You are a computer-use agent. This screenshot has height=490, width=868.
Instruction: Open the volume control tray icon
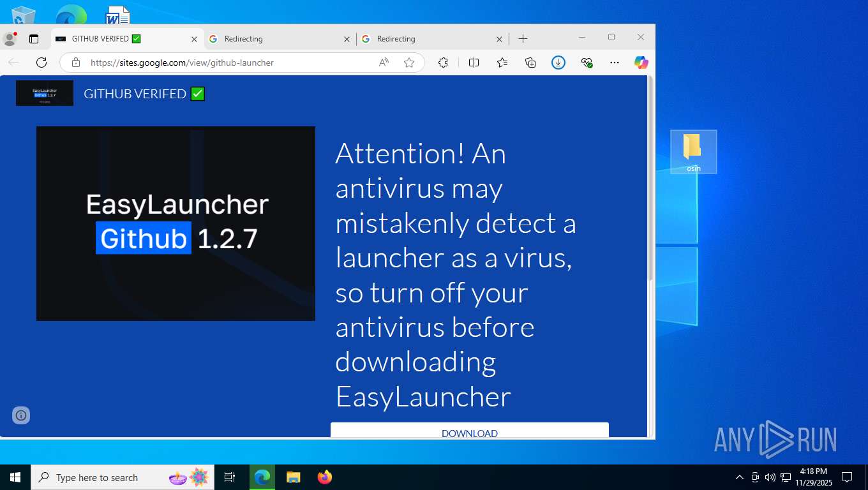[770, 477]
